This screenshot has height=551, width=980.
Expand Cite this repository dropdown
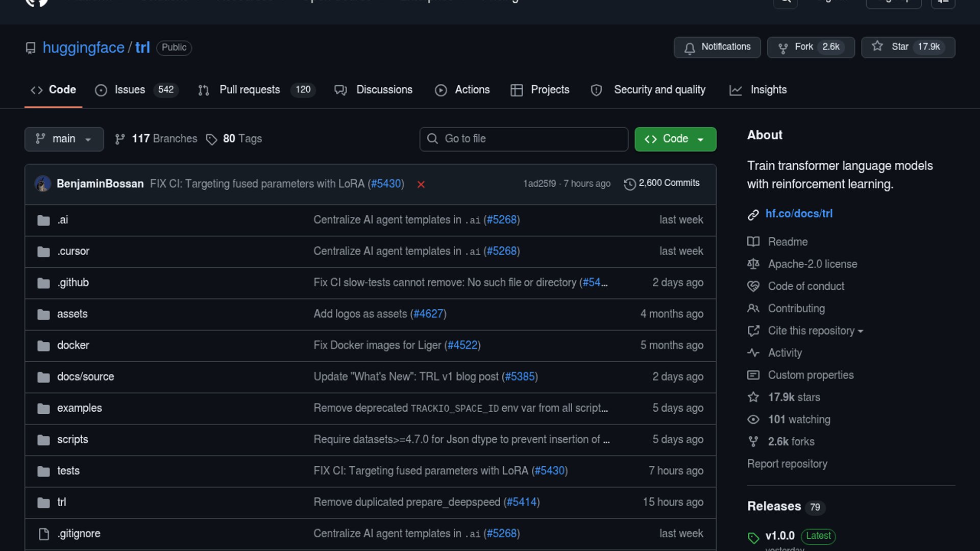pyautogui.click(x=815, y=331)
